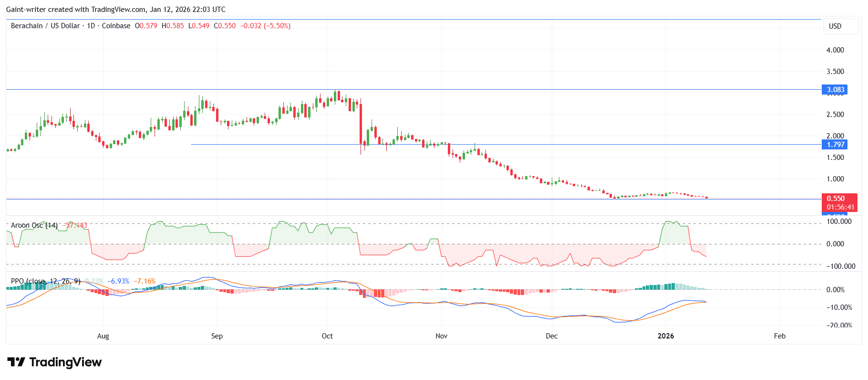Screen dimensions: 868x380
Task: Click the 0.00% PPO axis label
Action: pos(836,290)
